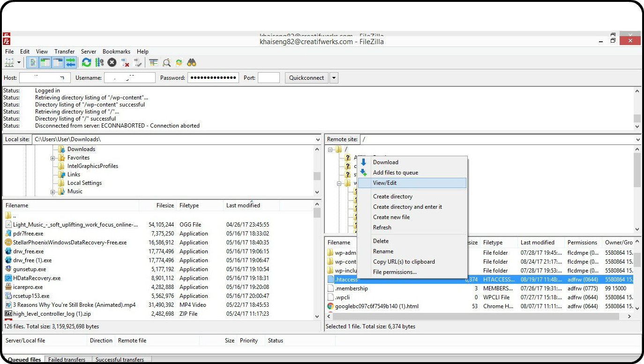The width and height of the screenshot is (644, 364).
Task: Click the video icon of 3 Reasons Why mp4
Action: pyautogui.click(x=8, y=305)
